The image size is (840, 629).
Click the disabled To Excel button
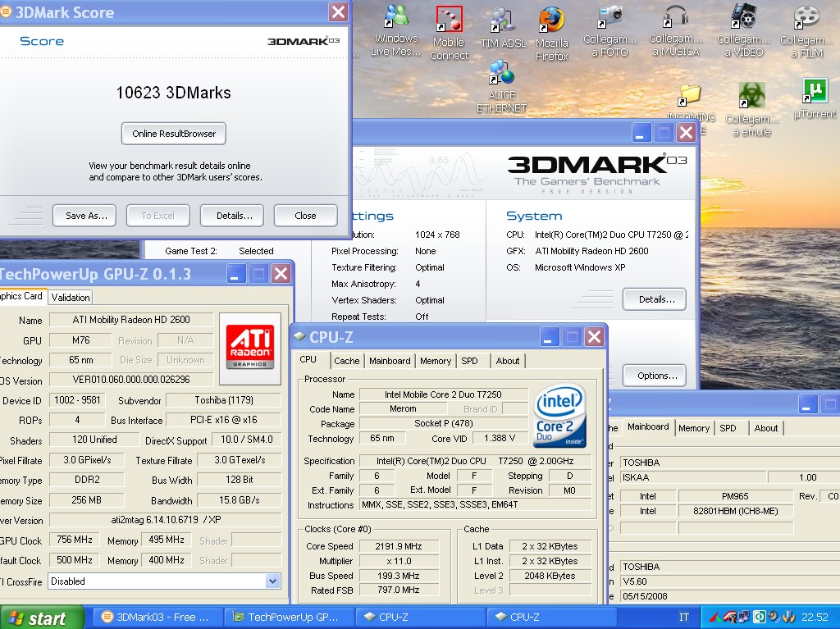(x=157, y=216)
